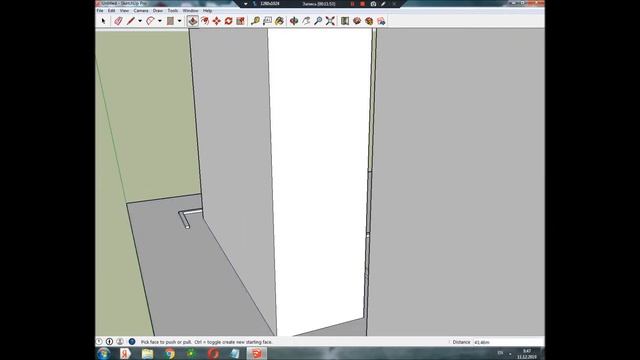Open the Windows Start button

[x=104, y=353]
